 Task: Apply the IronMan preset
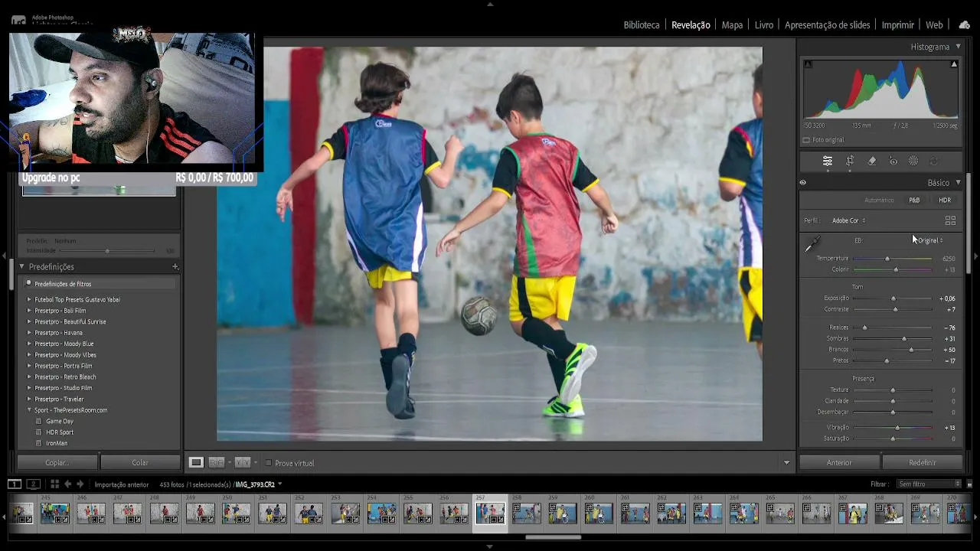coord(57,443)
